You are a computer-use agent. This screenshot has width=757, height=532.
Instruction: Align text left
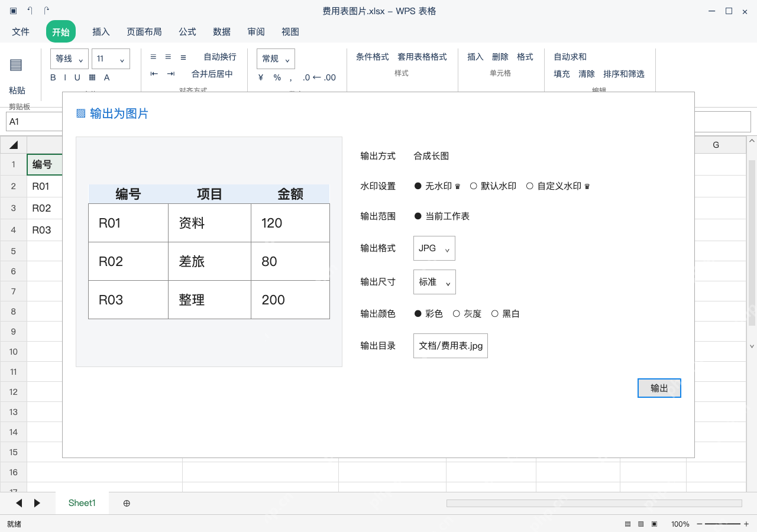153,57
